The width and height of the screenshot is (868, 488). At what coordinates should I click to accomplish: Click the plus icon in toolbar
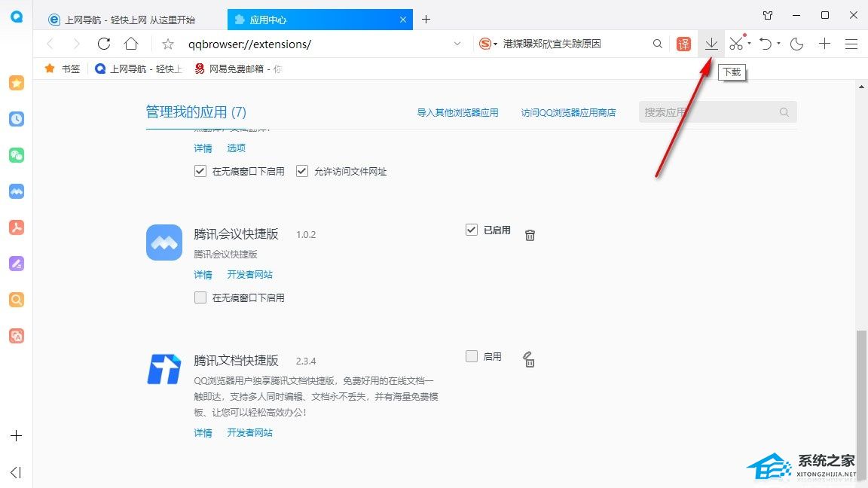pos(825,44)
